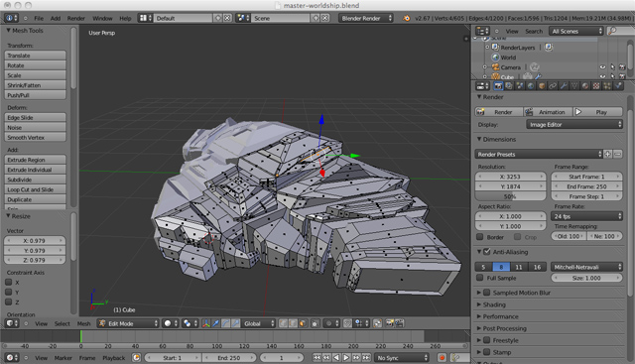Hide Camera using its eye icon
Viewport: 635px width, 364px height.
[602, 67]
